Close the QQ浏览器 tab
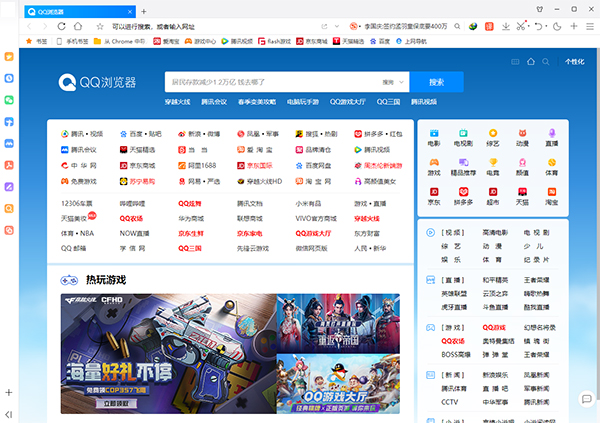This screenshot has width=600, height=423. click(x=130, y=12)
